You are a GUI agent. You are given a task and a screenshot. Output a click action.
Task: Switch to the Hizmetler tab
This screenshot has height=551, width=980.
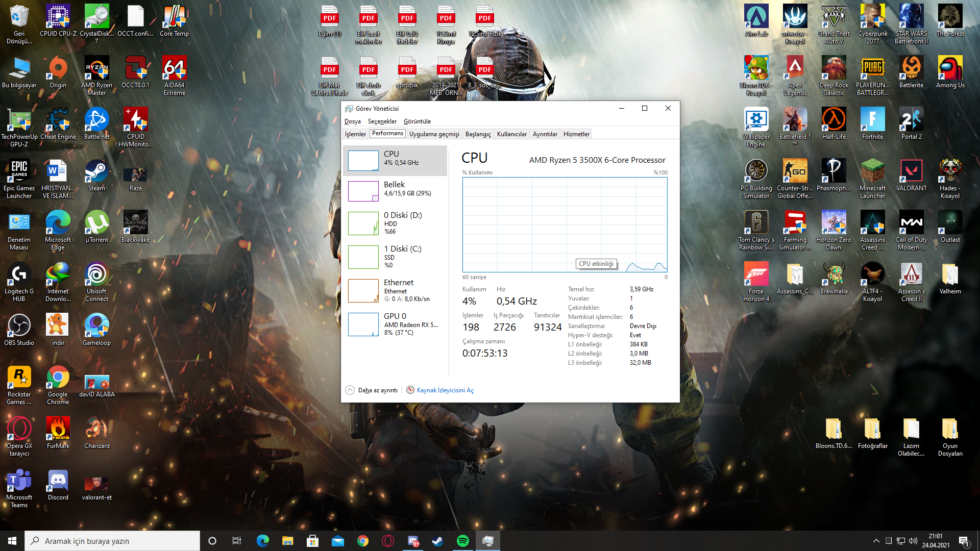[576, 134]
